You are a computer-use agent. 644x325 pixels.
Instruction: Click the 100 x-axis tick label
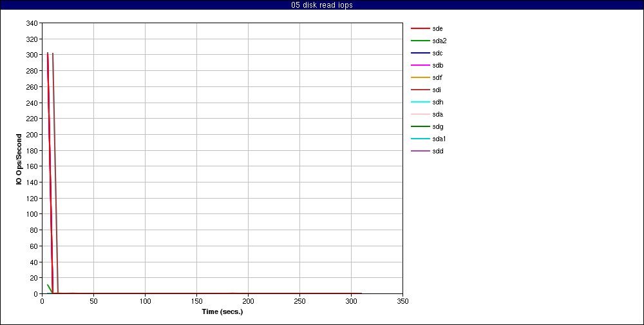point(145,302)
